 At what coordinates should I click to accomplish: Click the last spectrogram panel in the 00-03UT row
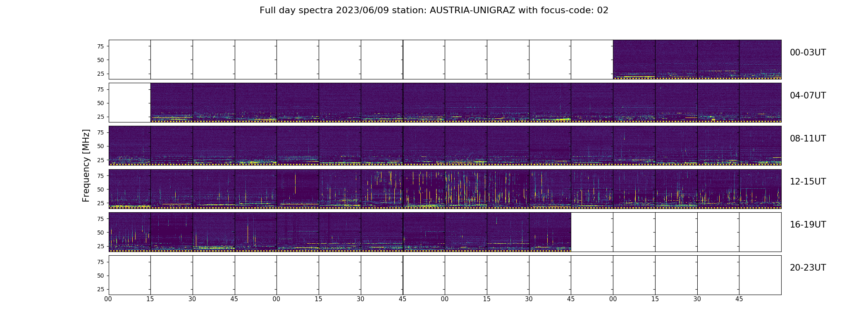coord(760,60)
